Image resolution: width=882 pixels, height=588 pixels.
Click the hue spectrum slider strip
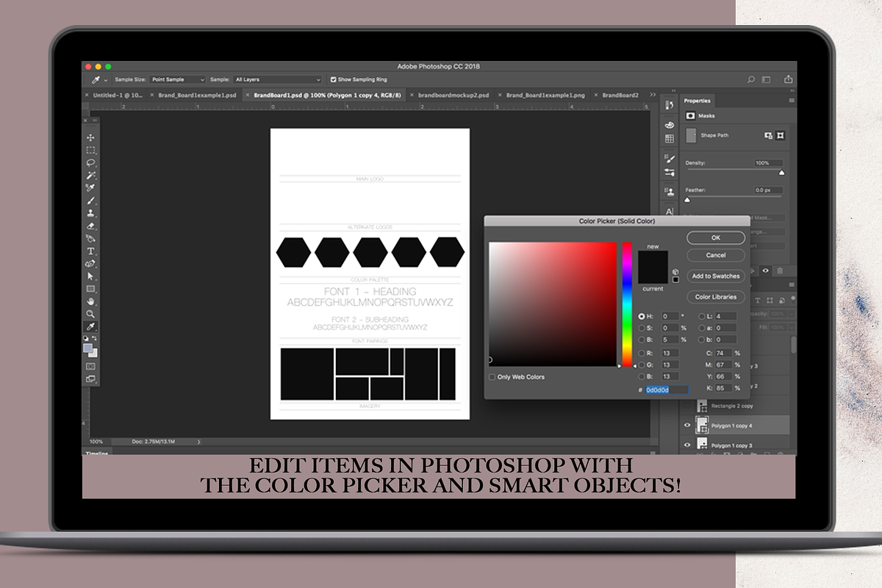(628, 304)
